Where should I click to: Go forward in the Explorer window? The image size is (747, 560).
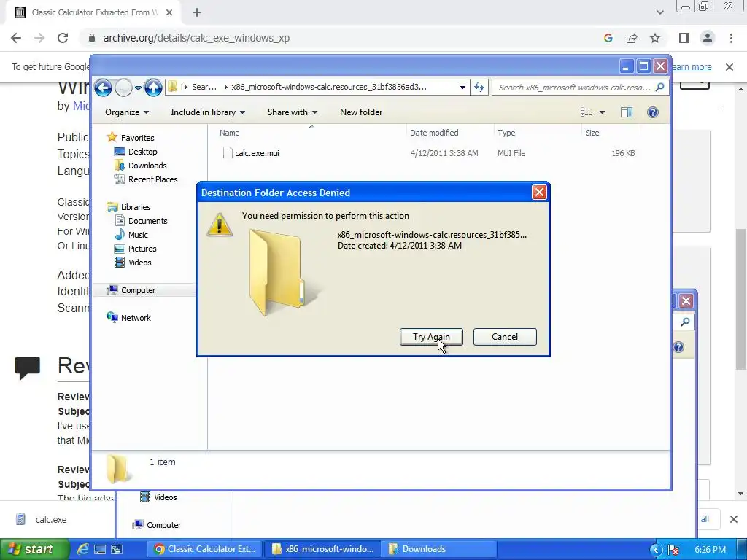point(123,87)
